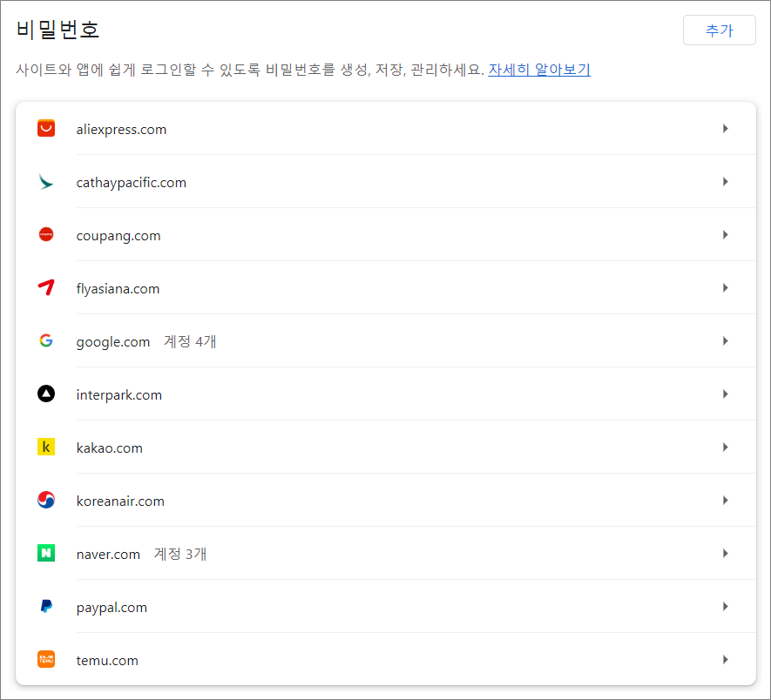
Task: Click the Cathay Pacific logo icon
Action: point(46,182)
